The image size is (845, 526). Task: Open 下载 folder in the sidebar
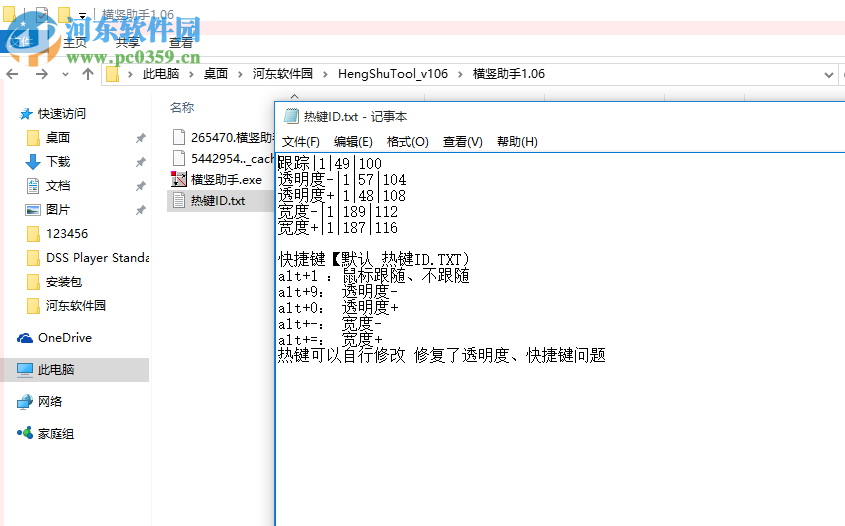[58, 162]
